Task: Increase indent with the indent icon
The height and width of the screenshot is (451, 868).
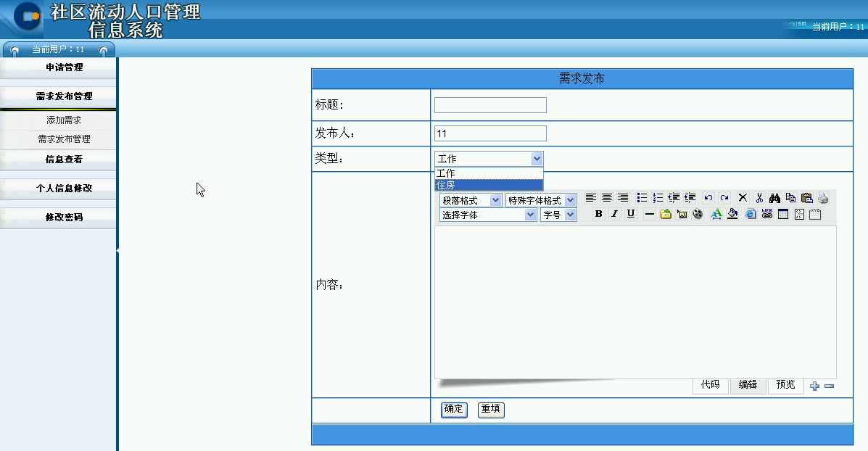Action: tap(690, 198)
